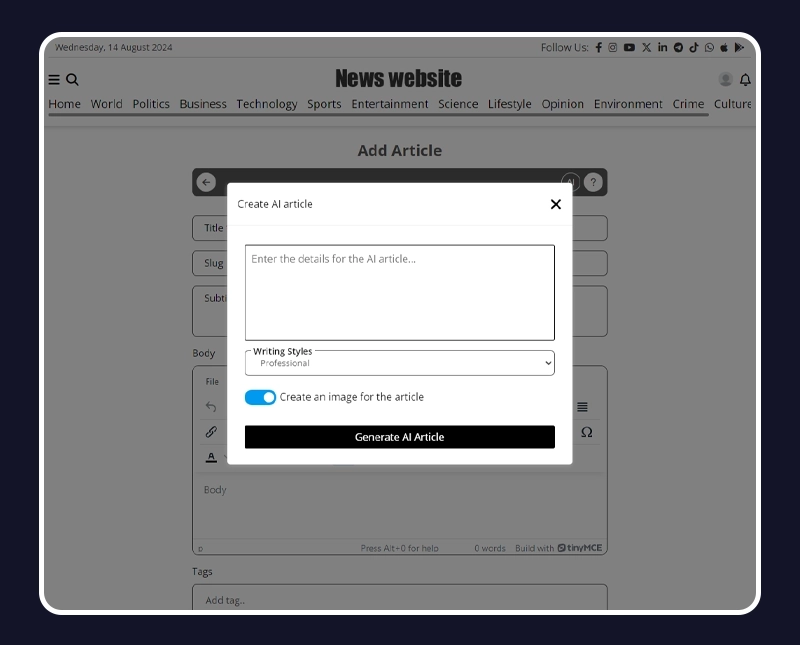Click the Generate AI Article button

click(399, 437)
